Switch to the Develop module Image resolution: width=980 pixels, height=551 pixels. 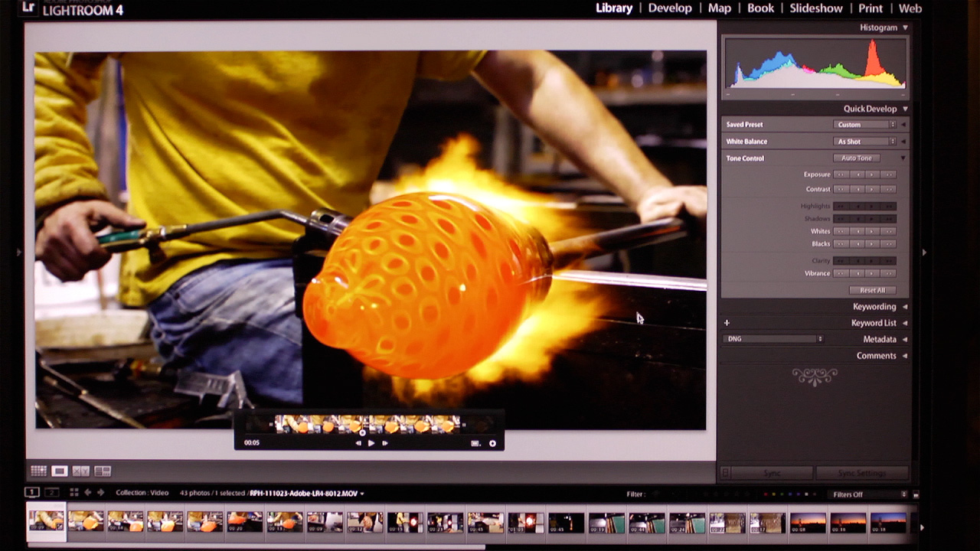[670, 8]
